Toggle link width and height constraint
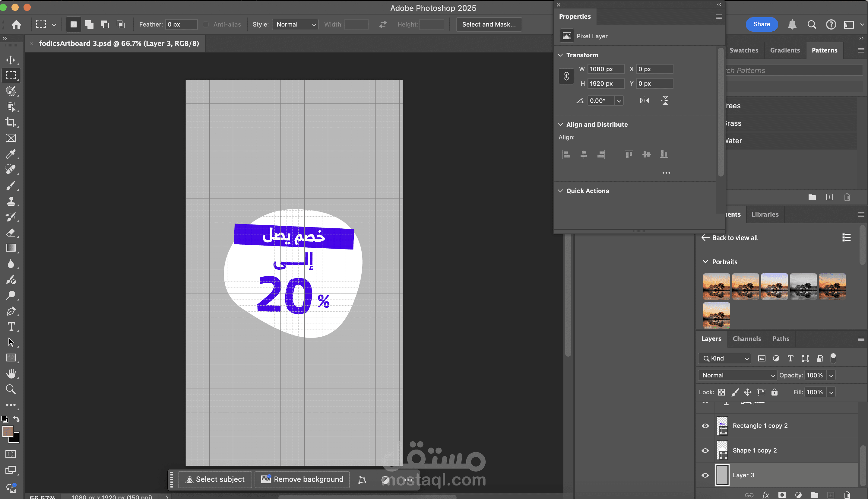This screenshot has width=868, height=499. click(x=566, y=76)
